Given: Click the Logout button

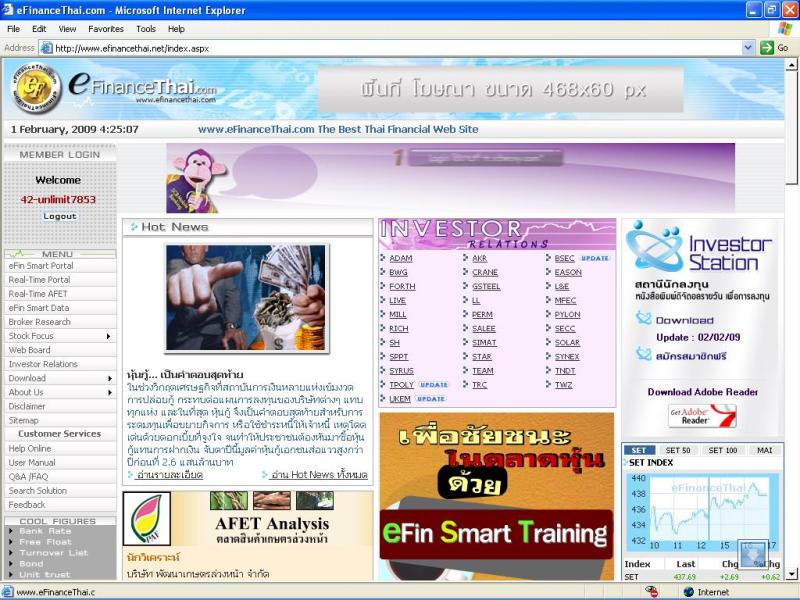Looking at the screenshot, I should pyautogui.click(x=60, y=216).
